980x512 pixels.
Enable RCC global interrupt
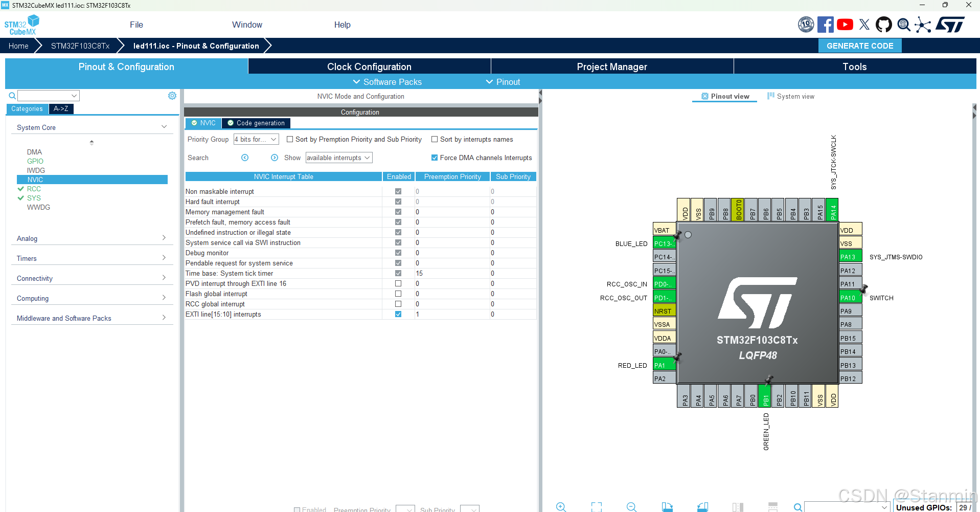(x=398, y=304)
